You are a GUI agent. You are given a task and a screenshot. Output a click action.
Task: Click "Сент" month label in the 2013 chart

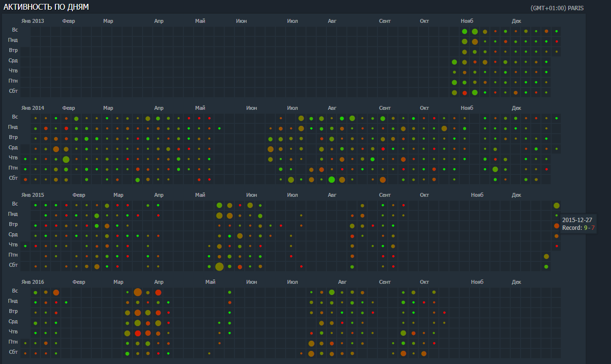coord(385,21)
